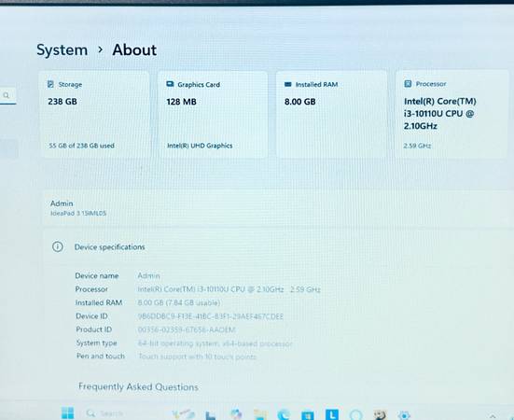Go back to System in the breadcrumb
Viewport: 514px width, 420px height.
[x=62, y=49]
